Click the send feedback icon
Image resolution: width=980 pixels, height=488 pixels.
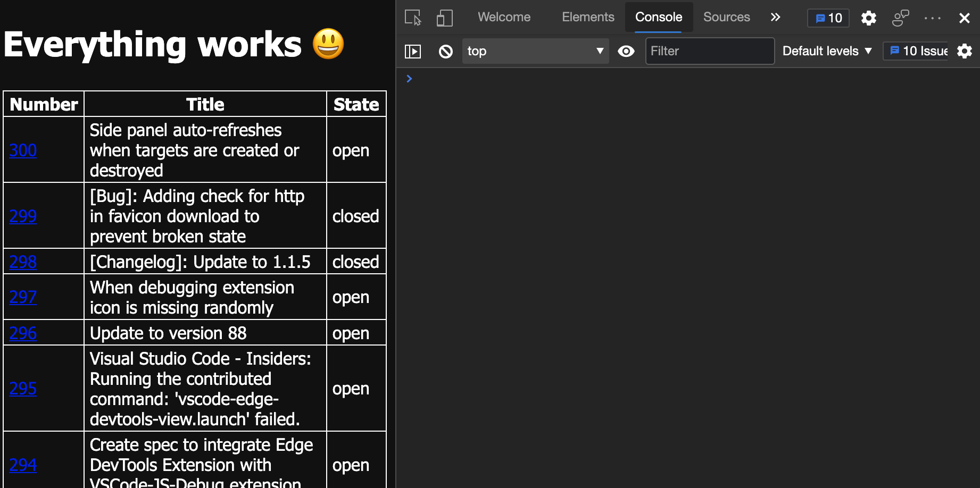pos(900,18)
